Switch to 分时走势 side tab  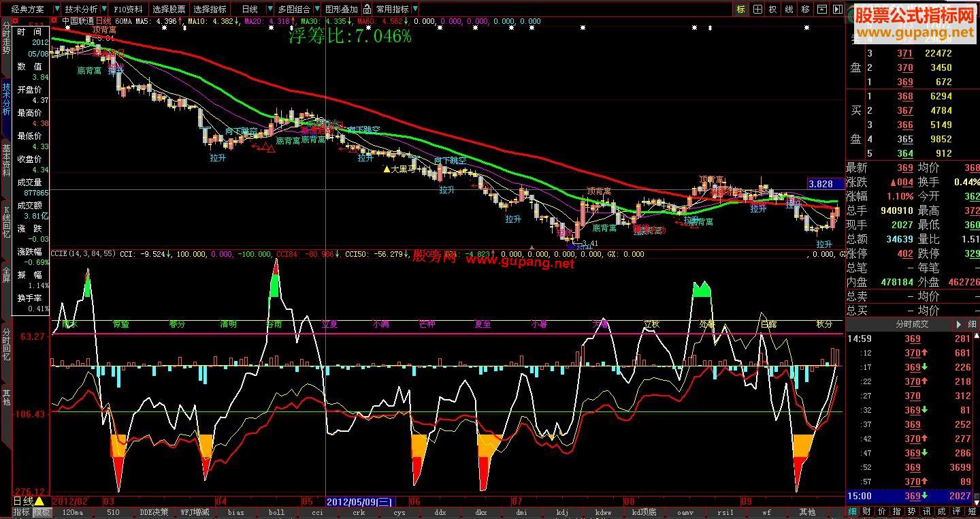click(6, 46)
